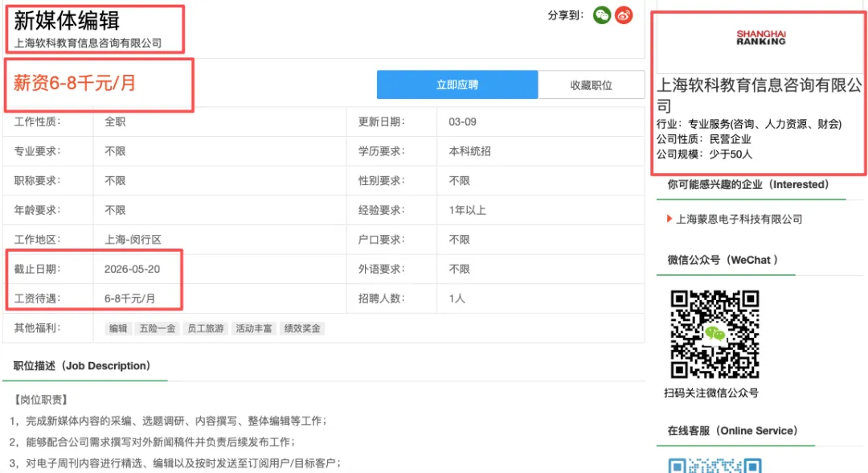Screen dimensions: 868x473
Task: Click 你可能感兴趣的企业 (Interested) heading
Action: click(x=748, y=184)
